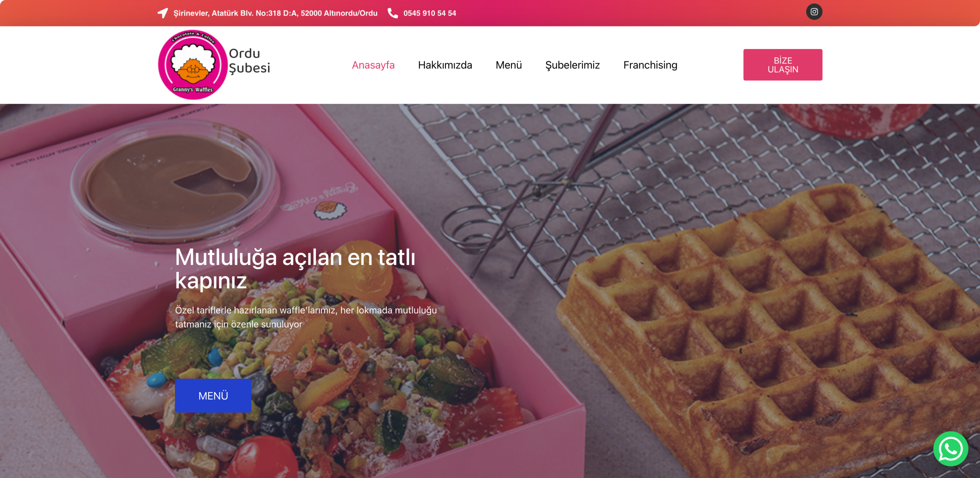The image size is (980, 478).
Task: Click the blue MENÜ button
Action: (x=213, y=396)
